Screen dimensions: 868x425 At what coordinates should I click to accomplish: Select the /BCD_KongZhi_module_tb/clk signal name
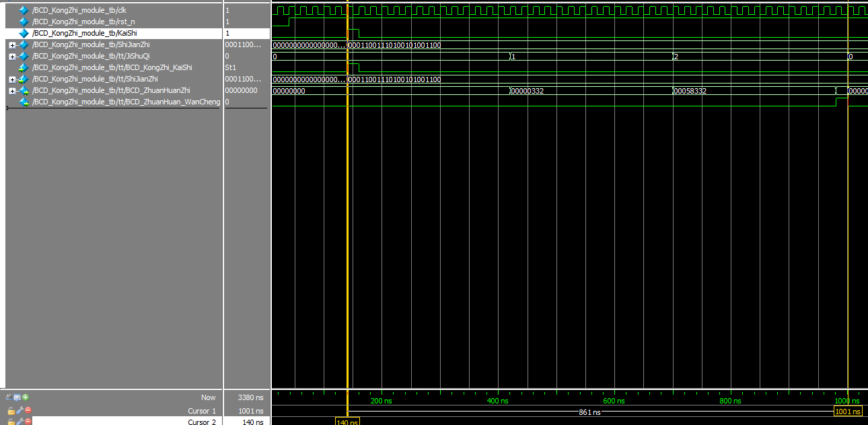tap(79, 10)
